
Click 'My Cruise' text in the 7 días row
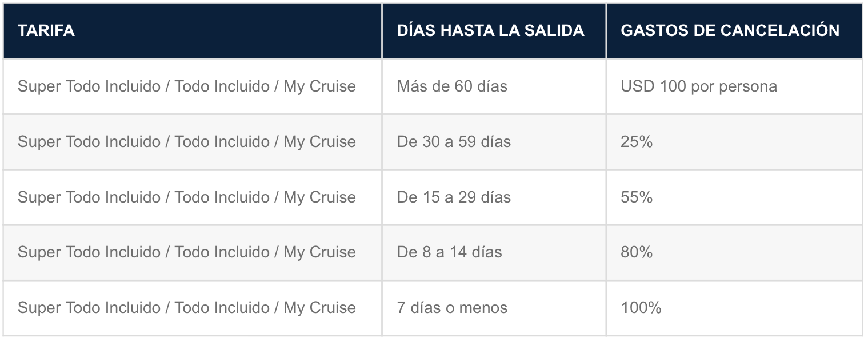(x=320, y=308)
